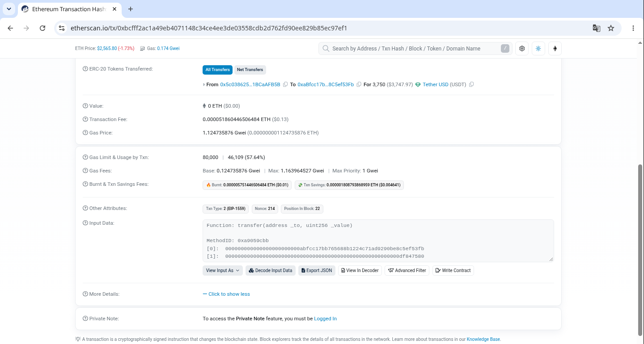Copy the From address 0x5c038625...1BCaAFB5B

285,84
